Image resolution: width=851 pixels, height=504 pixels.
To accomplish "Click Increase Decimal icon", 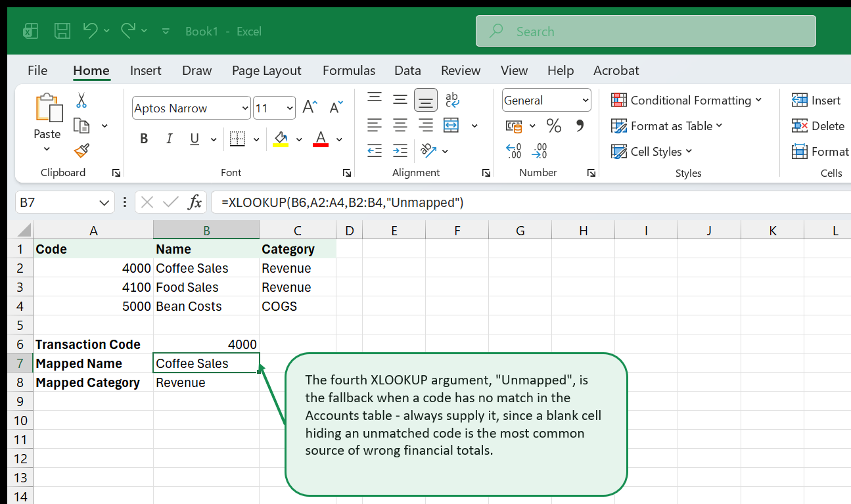I will (513, 151).
